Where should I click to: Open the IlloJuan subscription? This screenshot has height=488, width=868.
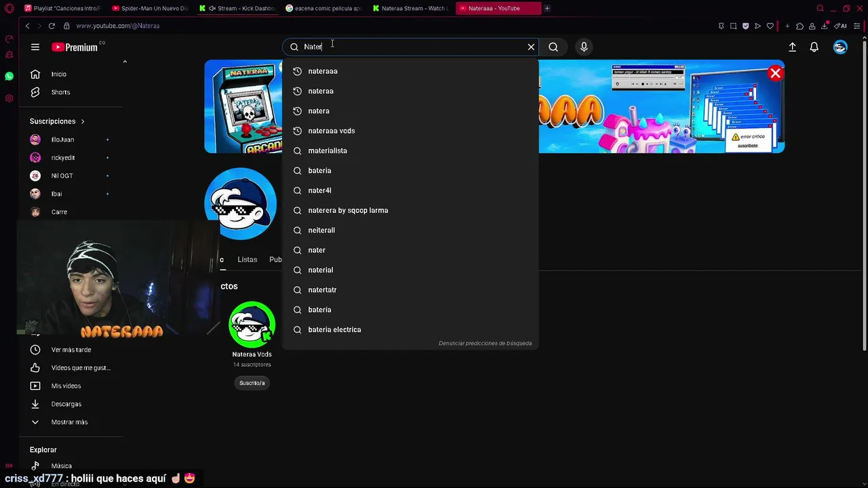[x=71, y=140]
